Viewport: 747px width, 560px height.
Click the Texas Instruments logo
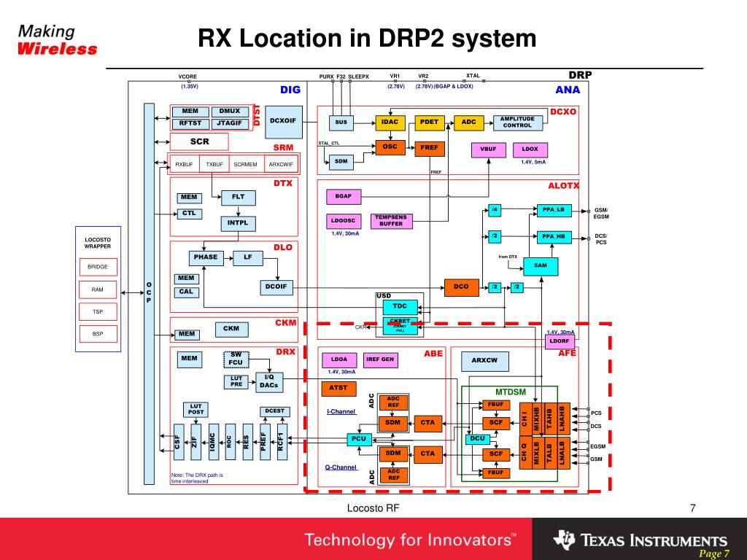tap(640, 540)
